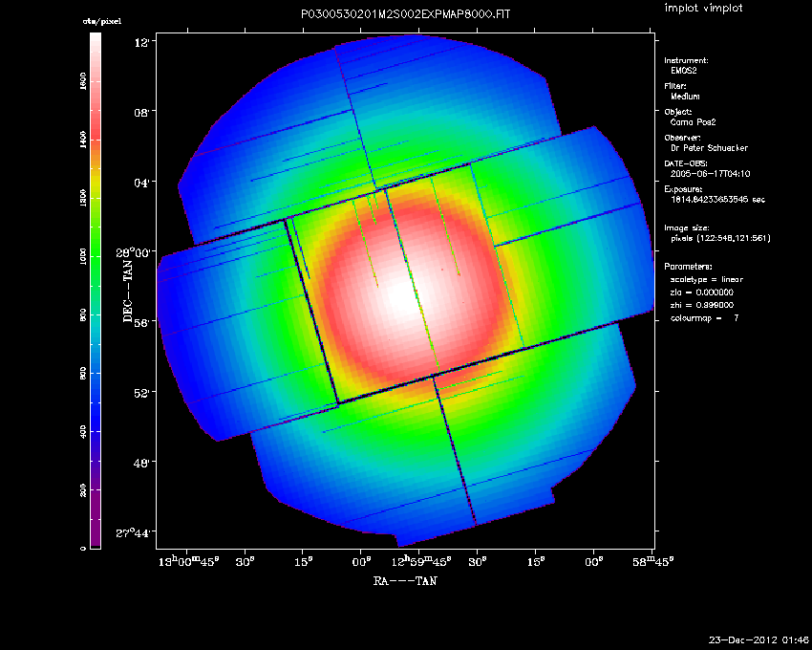Select the 'colourmap = 7' parameter
This screenshot has width=812, height=650.
(x=705, y=317)
